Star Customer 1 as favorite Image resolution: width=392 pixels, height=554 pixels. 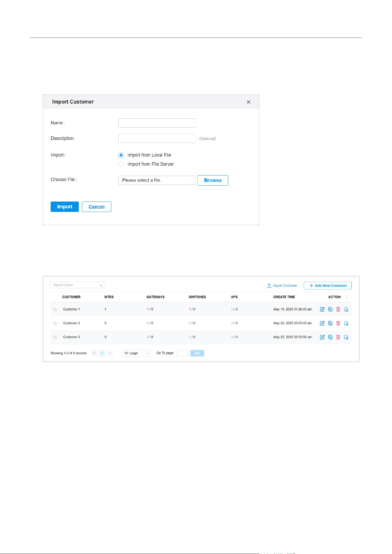[55, 310]
